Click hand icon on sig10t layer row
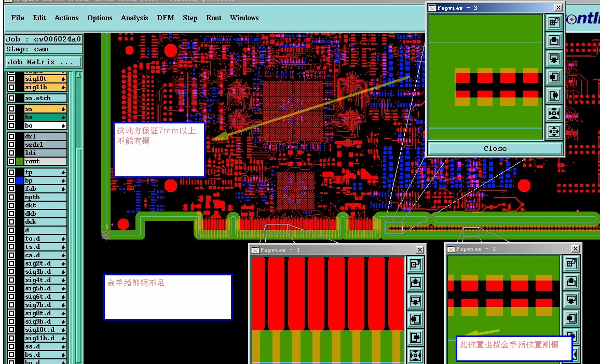Image resolution: width=600 pixels, height=364 pixels. tap(63, 79)
